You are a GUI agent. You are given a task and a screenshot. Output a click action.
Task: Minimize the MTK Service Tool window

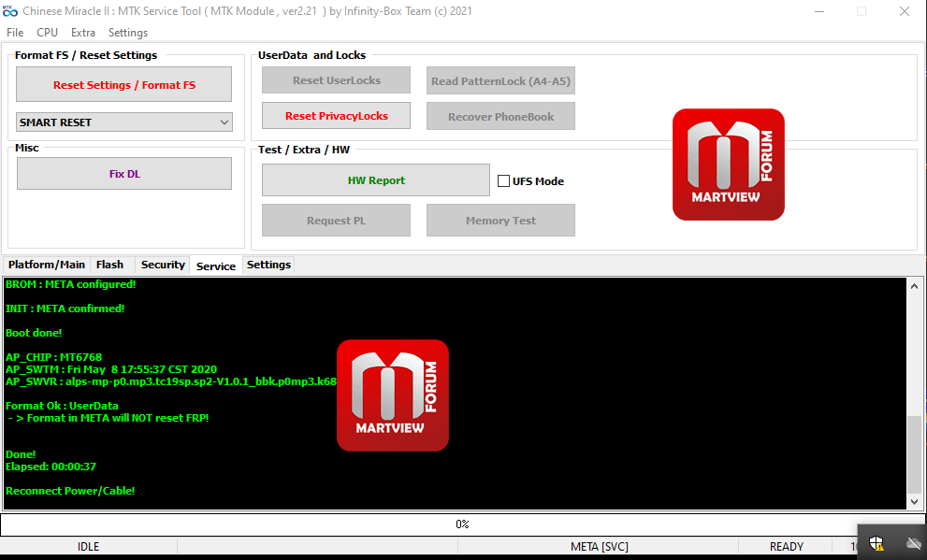pyautogui.click(x=819, y=11)
